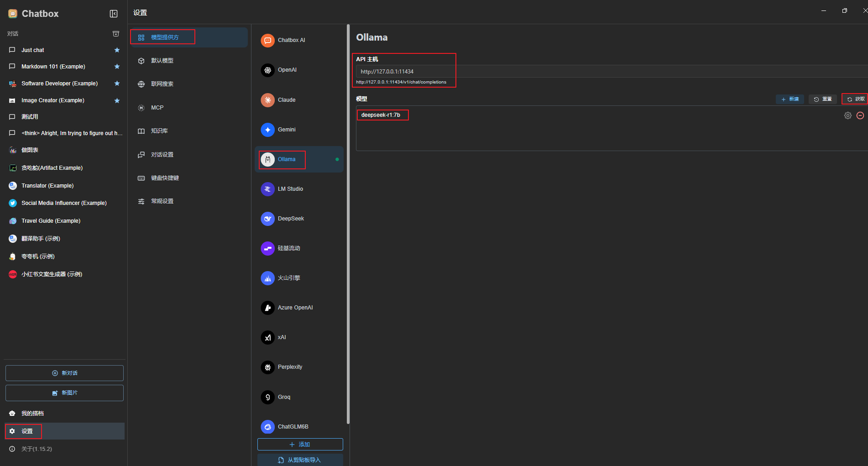Click the provider list scrollbar
Screen dimensions: 868x466
[348, 224]
